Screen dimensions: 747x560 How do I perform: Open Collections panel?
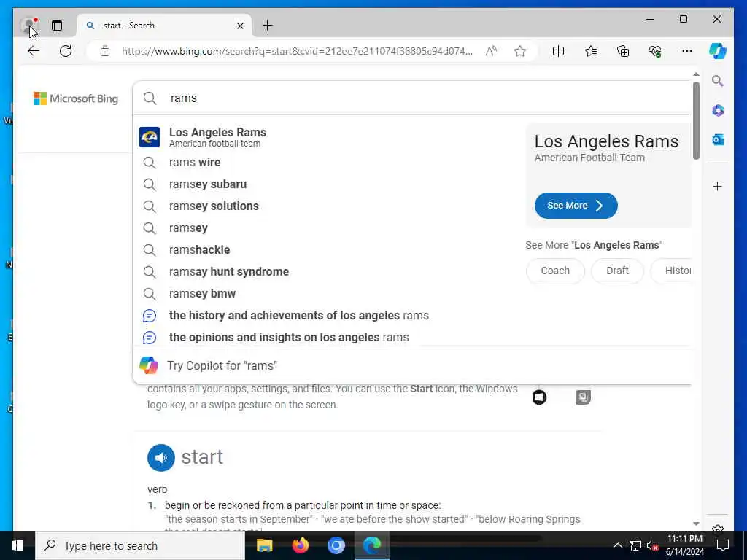pyautogui.click(x=623, y=51)
